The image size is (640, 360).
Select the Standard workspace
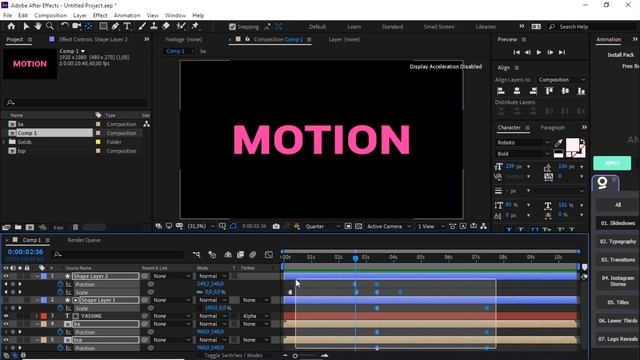pos(392,27)
